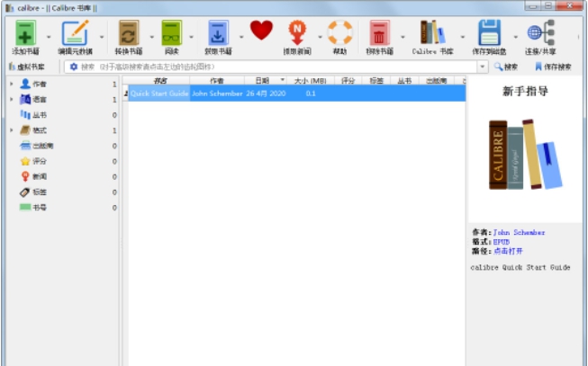Image resolution: width=588 pixels, height=366 pixels.
Task: Sort by 作者 author column header
Action: point(217,81)
